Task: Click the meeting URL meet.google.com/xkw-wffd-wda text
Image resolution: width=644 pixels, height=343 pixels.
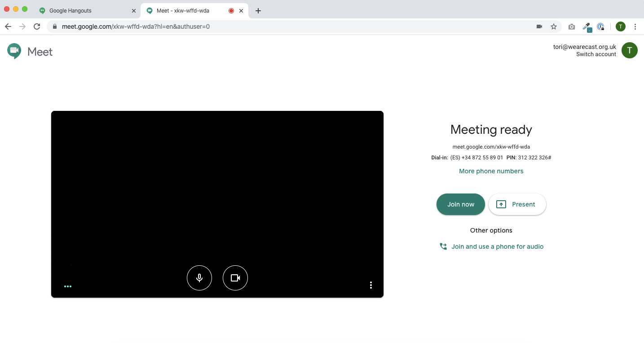Action: [x=491, y=147]
